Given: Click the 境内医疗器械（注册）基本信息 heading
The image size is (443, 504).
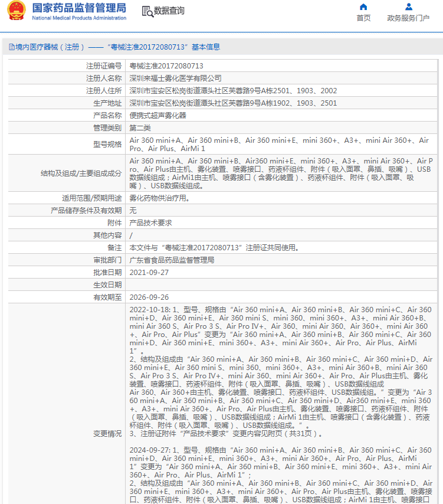Looking at the screenshot, I should pyautogui.click(x=117, y=47).
